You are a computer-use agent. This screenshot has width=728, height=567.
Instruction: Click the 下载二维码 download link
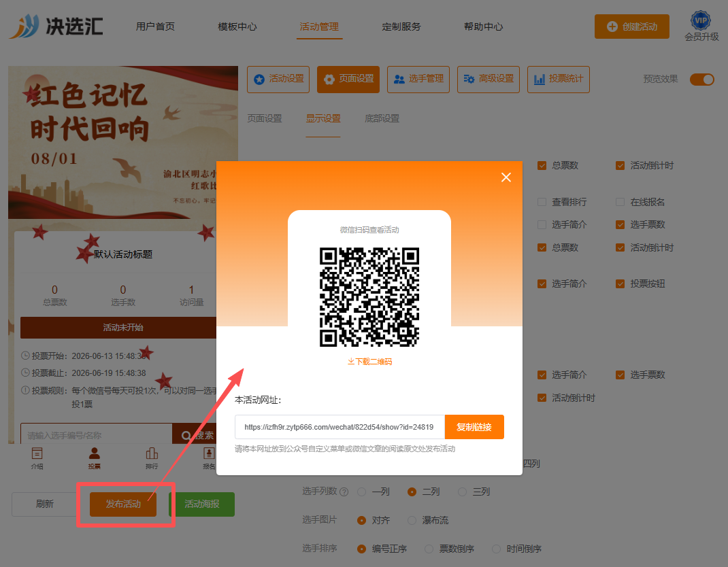pyautogui.click(x=369, y=362)
